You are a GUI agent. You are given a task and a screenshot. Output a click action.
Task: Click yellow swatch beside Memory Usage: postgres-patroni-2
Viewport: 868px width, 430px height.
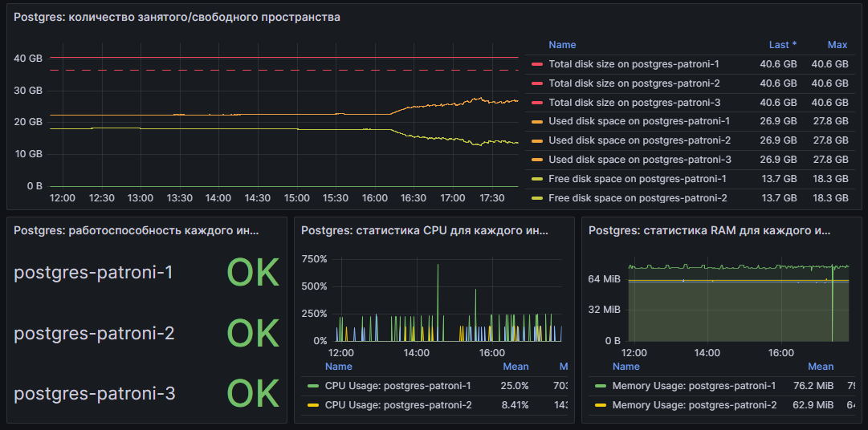601,406
